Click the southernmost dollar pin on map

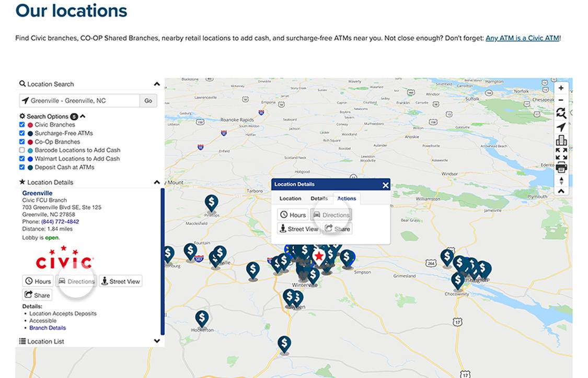[284, 344]
